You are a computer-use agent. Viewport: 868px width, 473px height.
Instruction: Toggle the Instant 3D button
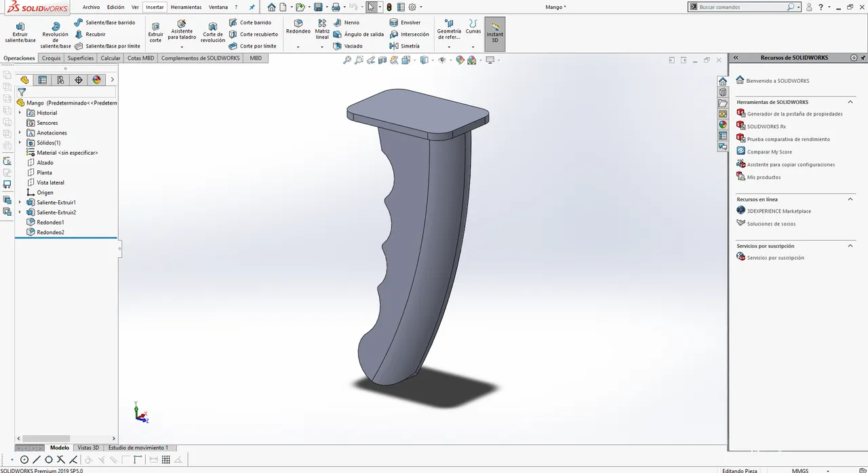495,33
